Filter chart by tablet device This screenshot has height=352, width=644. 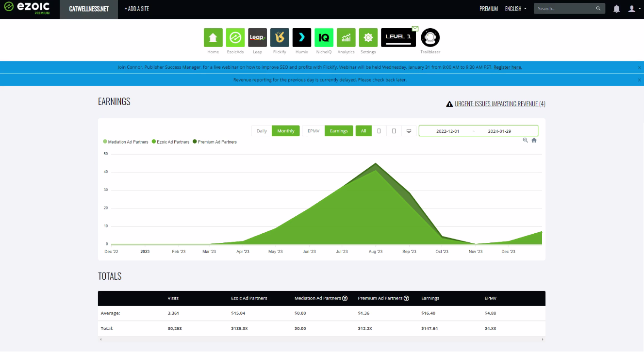point(394,131)
